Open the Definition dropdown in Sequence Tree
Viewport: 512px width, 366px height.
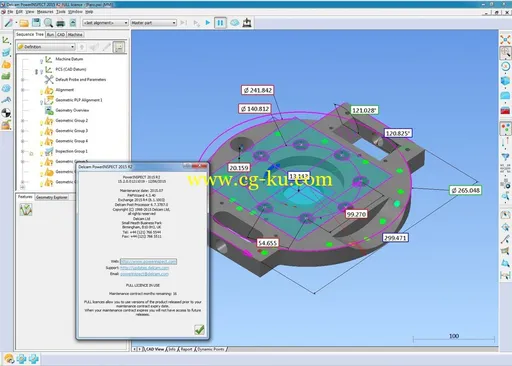[46, 47]
